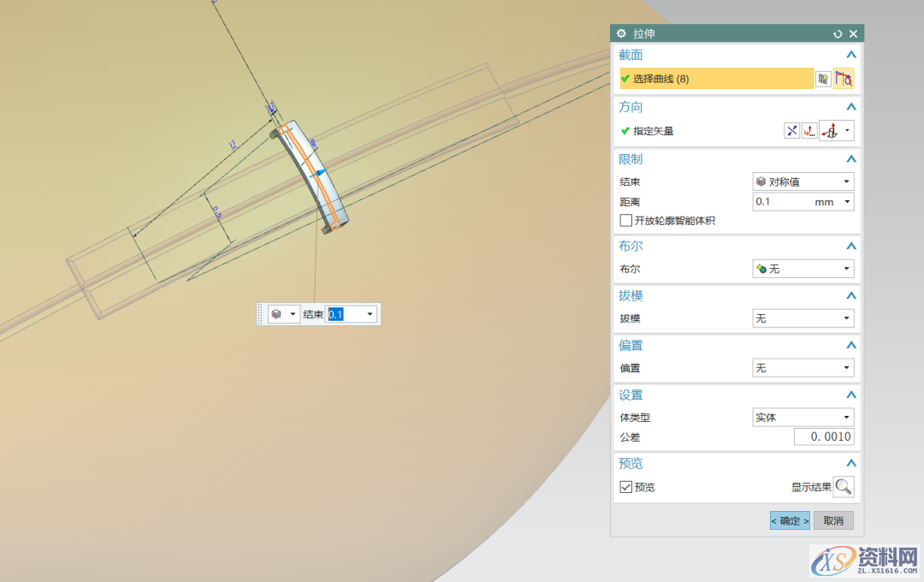
Task: Open the 体类型 dropdown showing 实体
Action: coord(803,418)
